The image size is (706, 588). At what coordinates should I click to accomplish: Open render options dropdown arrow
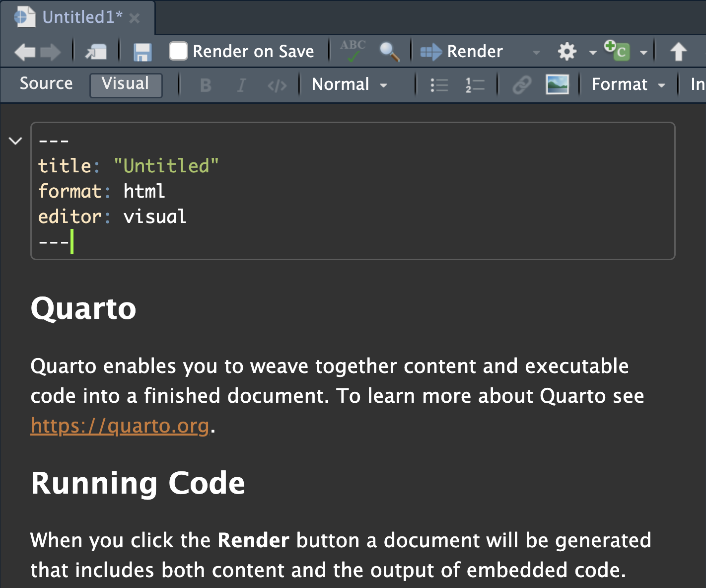(x=536, y=52)
